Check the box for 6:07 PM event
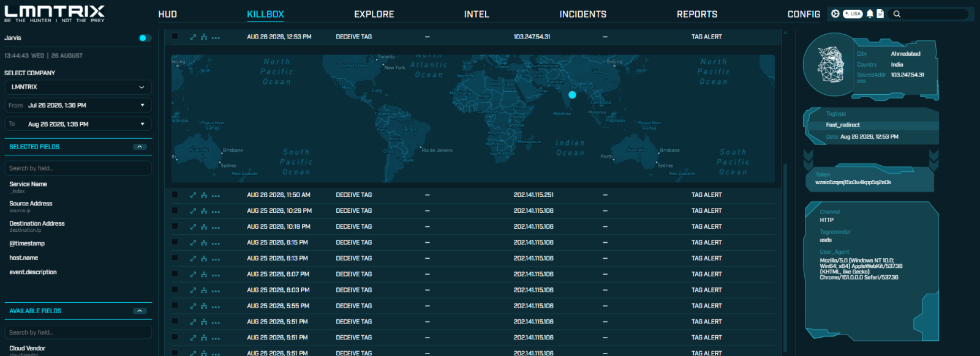 [x=175, y=274]
